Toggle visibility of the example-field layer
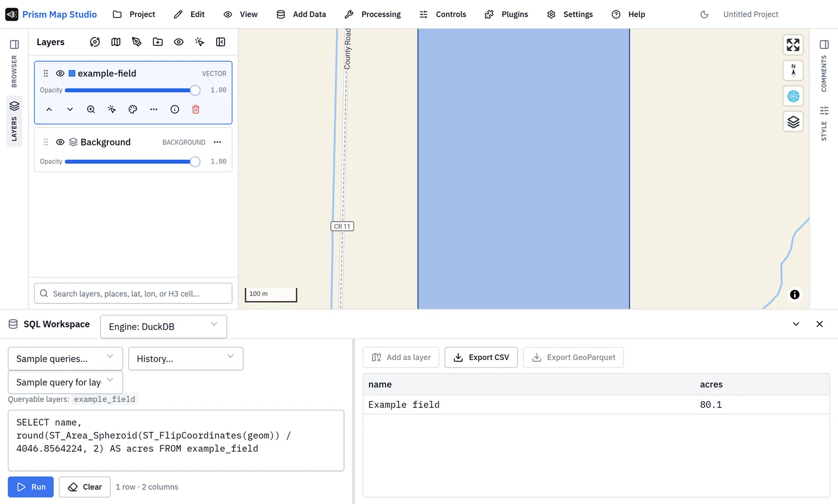This screenshot has height=504, width=838. pyautogui.click(x=60, y=73)
